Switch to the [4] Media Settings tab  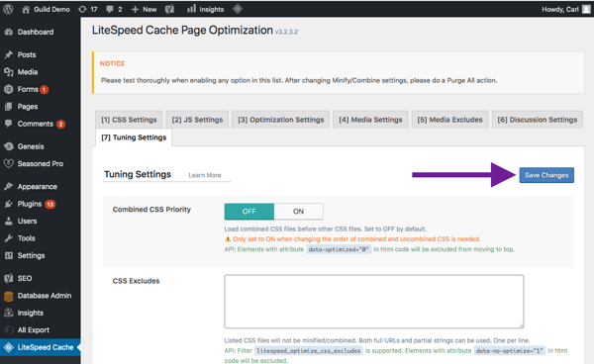370,120
